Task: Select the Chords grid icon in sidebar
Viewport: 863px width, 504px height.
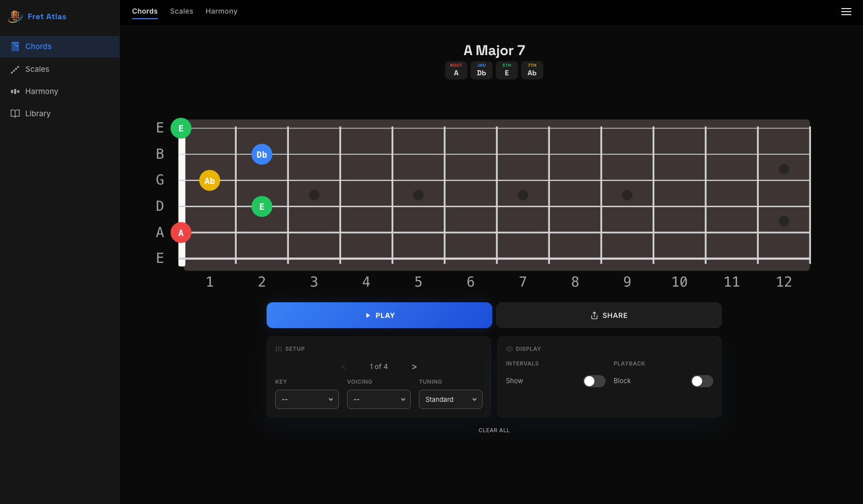Action: coord(15,46)
